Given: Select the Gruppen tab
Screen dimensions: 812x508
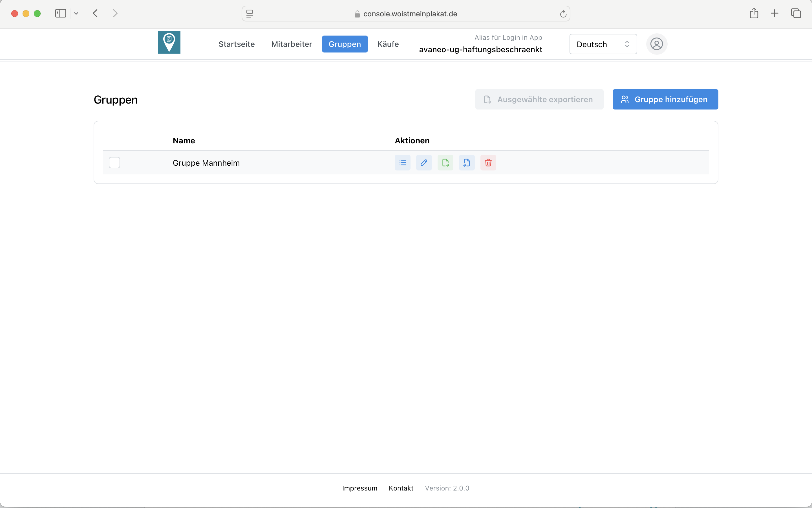Looking at the screenshot, I should [x=345, y=44].
